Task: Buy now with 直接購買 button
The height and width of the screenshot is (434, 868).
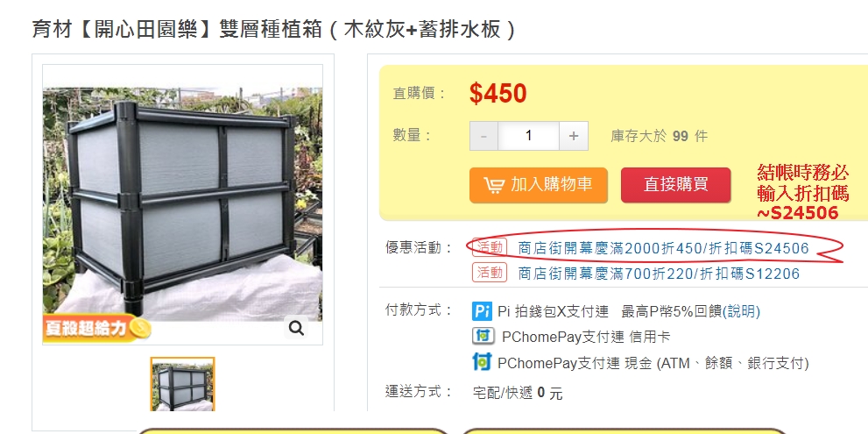Action: [676, 185]
